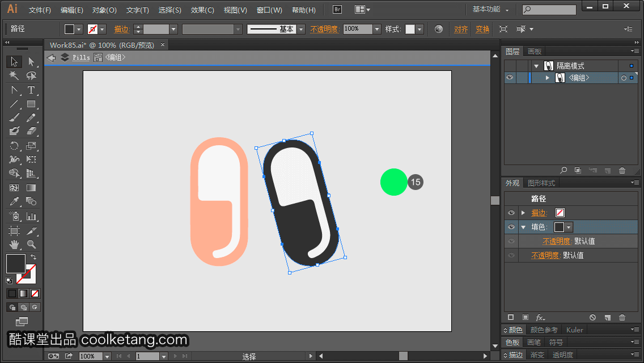Screen dimensions: 644x363
Task: Select the Direct Selection tool
Action: pyautogui.click(x=31, y=62)
